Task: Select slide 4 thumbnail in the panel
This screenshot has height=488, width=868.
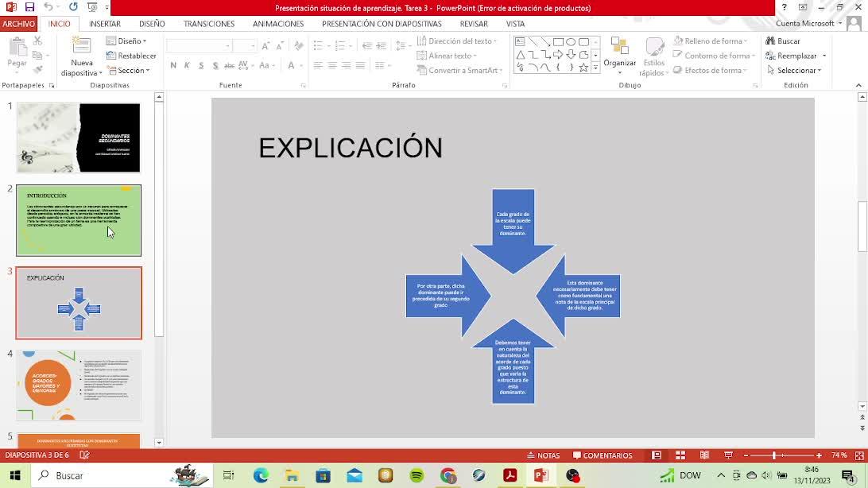Action: pyautogui.click(x=79, y=385)
